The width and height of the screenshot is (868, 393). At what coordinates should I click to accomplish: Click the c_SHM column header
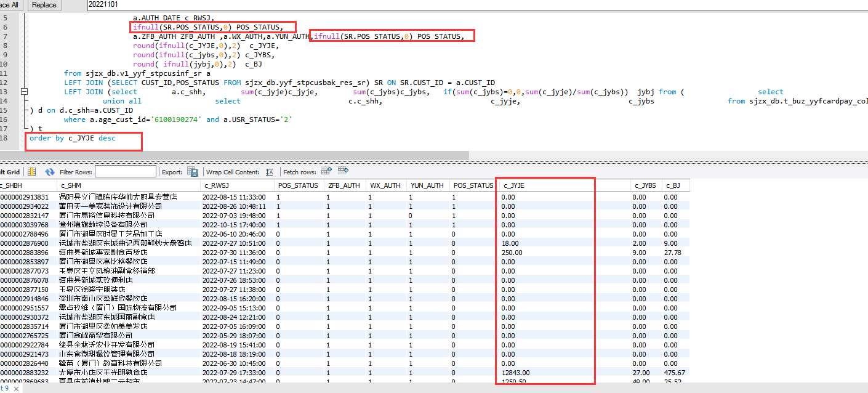pyautogui.click(x=71, y=185)
